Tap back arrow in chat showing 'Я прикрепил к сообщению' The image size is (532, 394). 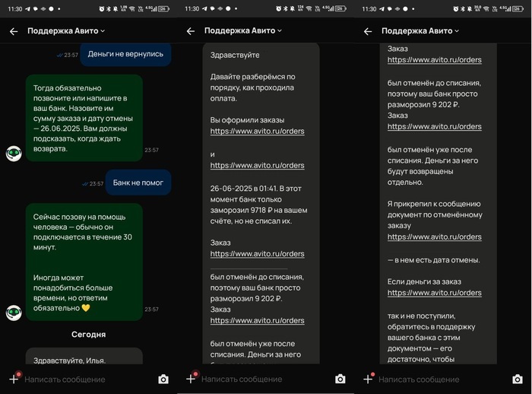pos(368,32)
